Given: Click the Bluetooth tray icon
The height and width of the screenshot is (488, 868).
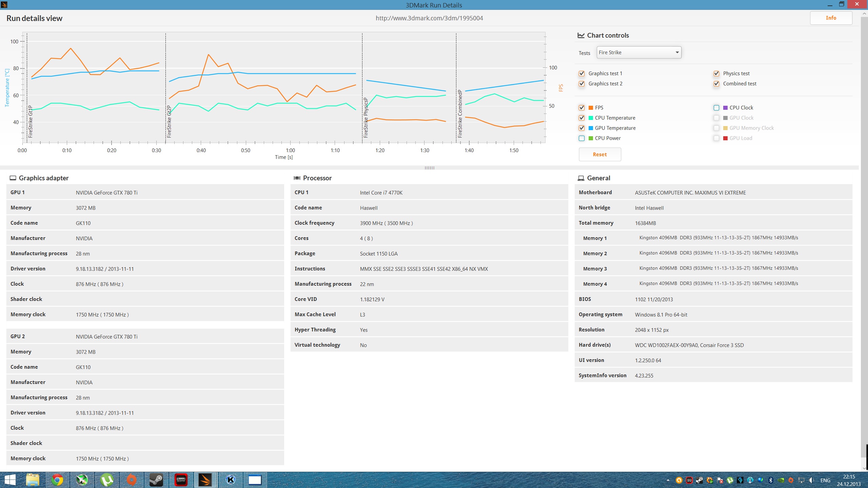Looking at the screenshot, I should [x=770, y=480].
